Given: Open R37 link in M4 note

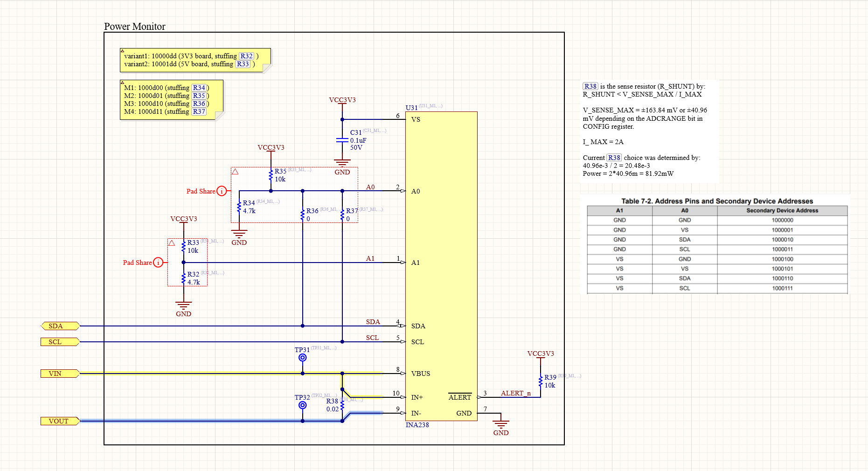Looking at the screenshot, I should [199, 111].
